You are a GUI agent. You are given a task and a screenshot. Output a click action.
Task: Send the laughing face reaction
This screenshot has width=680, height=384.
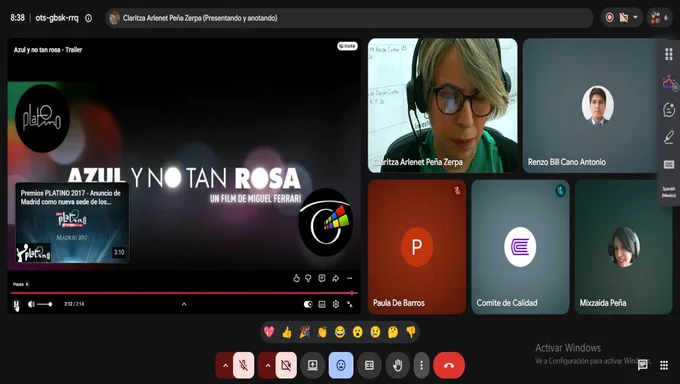point(340,332)
